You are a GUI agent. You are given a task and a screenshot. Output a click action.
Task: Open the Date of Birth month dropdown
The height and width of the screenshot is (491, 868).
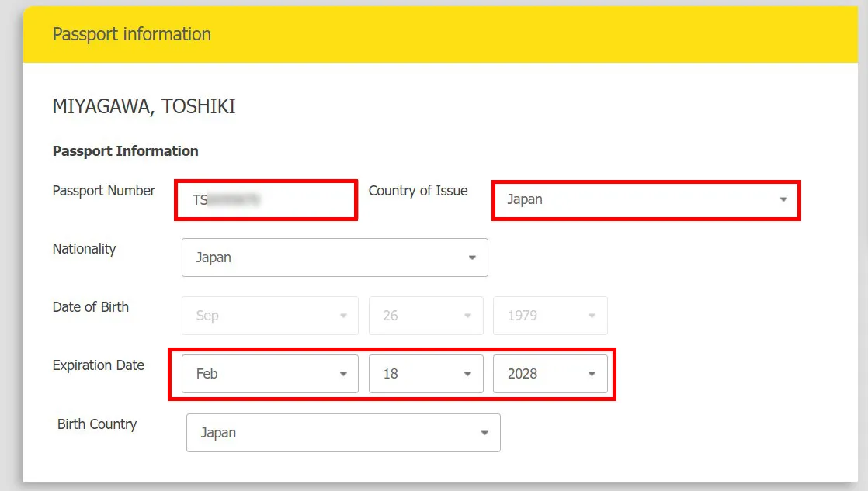[269, 316]
